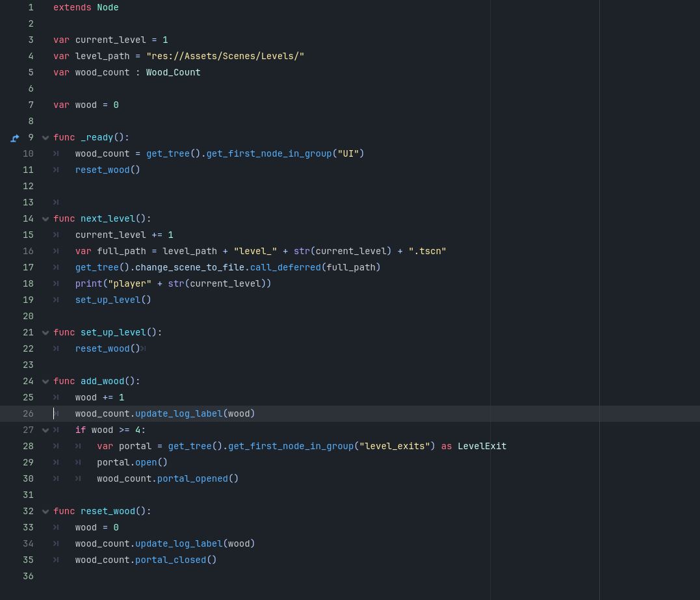Collapse the reset_wood function definition
The height and width of the screenshot is (600, 700).
click(45, 511)
